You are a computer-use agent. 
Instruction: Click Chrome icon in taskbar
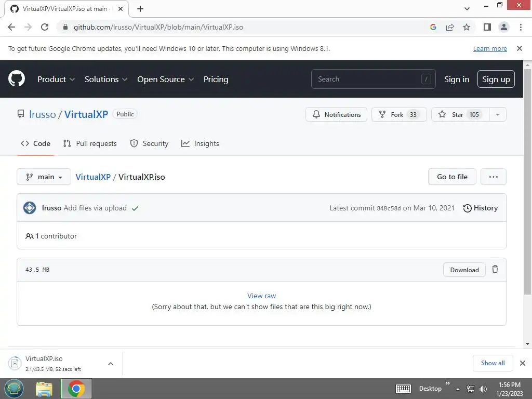tap(76, 389)
